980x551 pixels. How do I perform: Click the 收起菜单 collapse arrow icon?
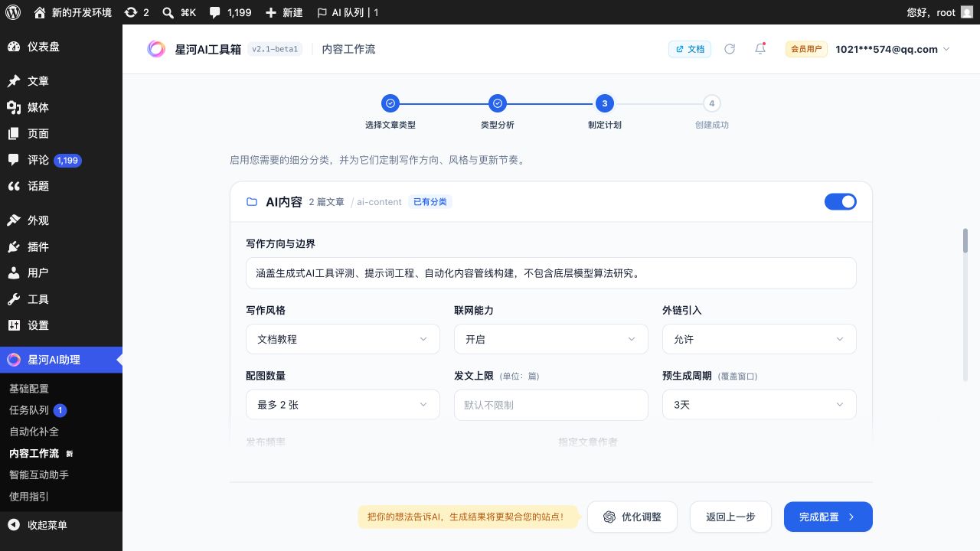[x=14, y=525]
